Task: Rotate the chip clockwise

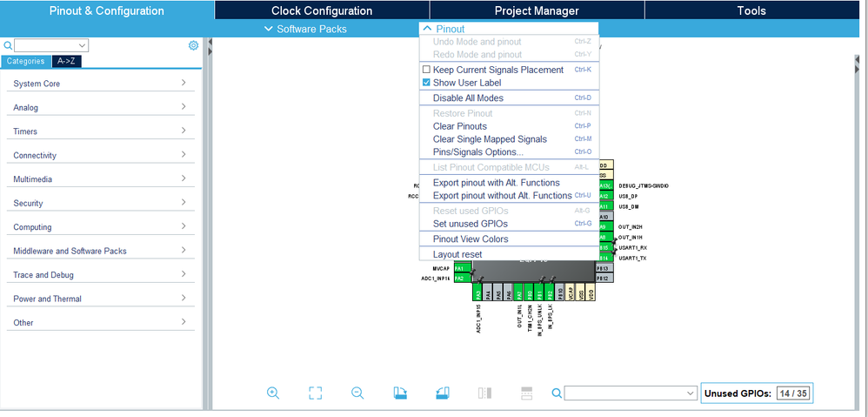Action: point(400,393)
